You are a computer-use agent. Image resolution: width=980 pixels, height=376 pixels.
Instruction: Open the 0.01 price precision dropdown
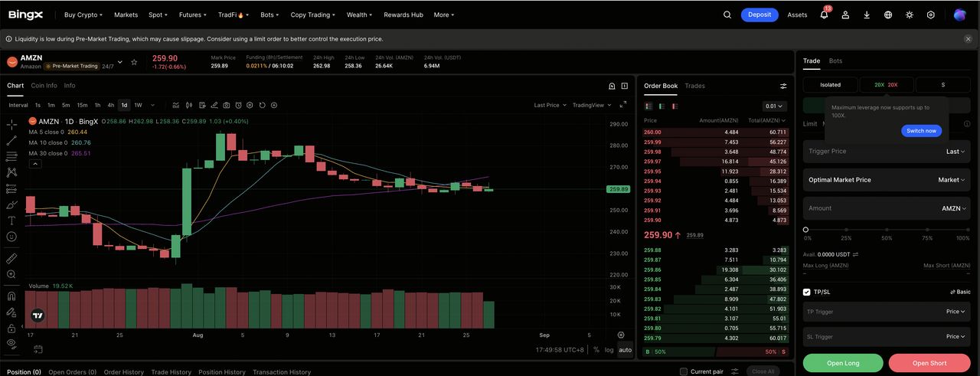coord(775,106)
